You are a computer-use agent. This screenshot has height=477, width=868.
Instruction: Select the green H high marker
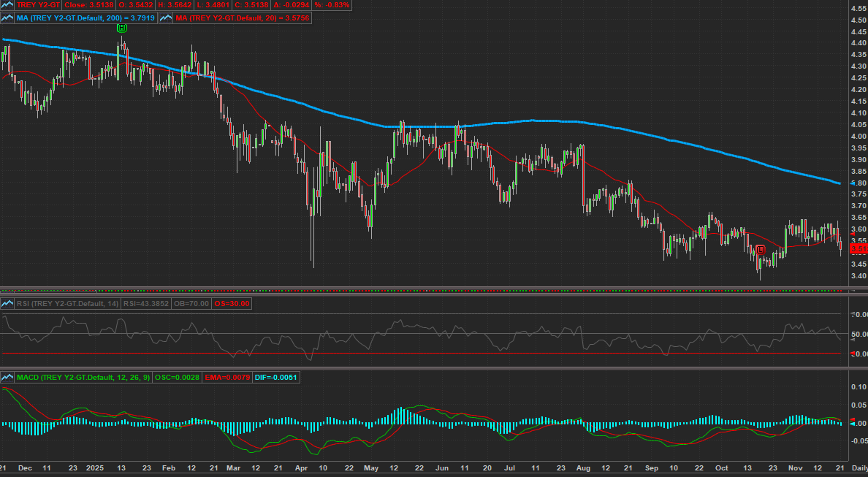122,28
